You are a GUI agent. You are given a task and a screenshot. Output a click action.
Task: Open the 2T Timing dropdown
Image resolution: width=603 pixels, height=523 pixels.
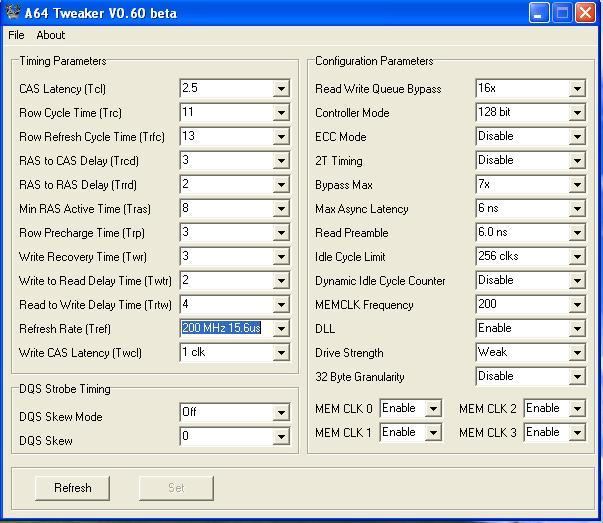577,161
